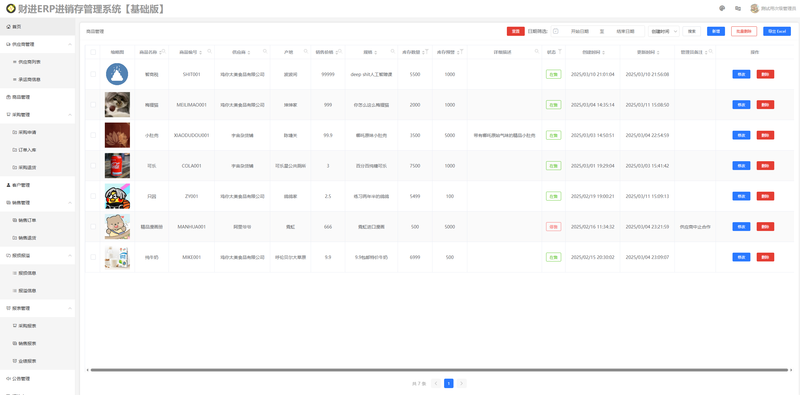Tick the checkbox for row XIAODUDOU001

93,135
